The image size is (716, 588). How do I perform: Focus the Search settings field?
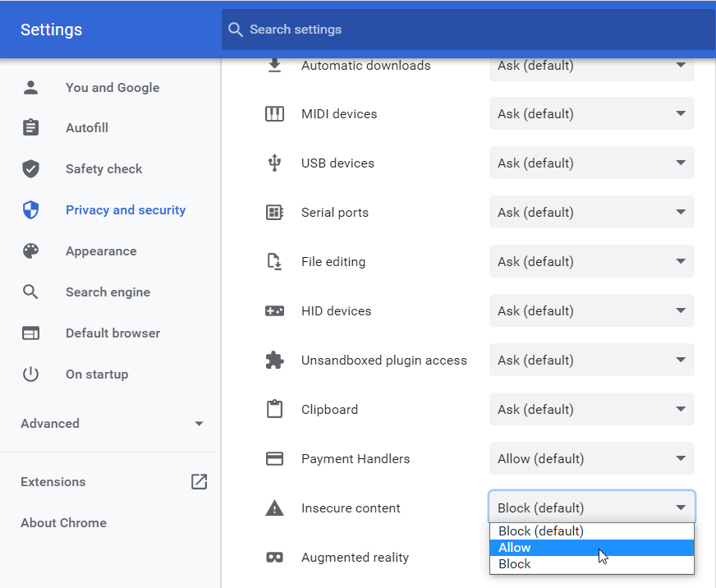coord(468,30)
